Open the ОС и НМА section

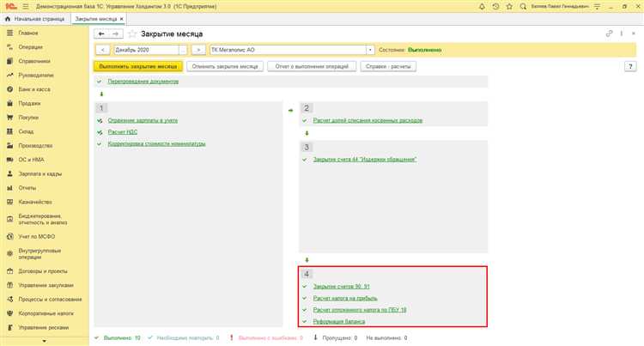tap(31, 160)
